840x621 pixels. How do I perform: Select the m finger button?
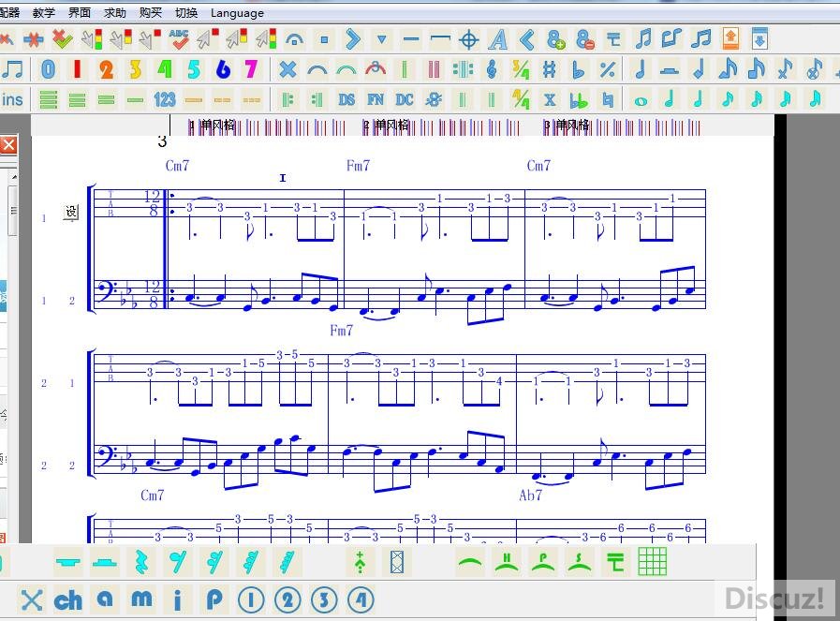141,599
